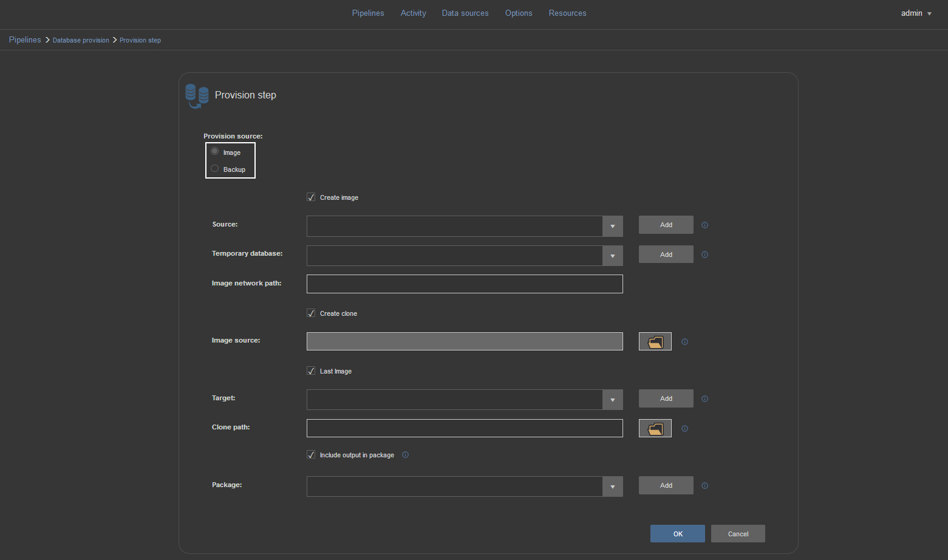
Task: Open the admin user menu
Action: pyautogui.click(x=916, y=13)
